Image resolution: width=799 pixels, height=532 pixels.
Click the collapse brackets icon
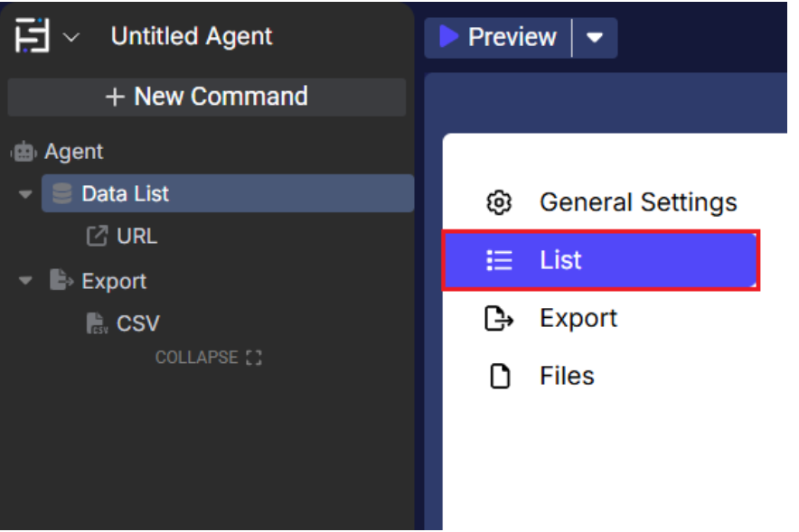pos(254,358)
